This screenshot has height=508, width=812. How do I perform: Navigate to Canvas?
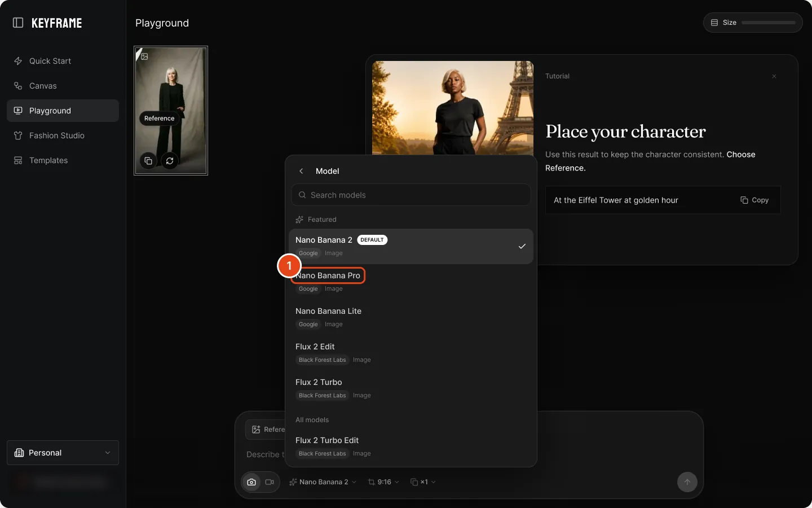pos(63,86)
